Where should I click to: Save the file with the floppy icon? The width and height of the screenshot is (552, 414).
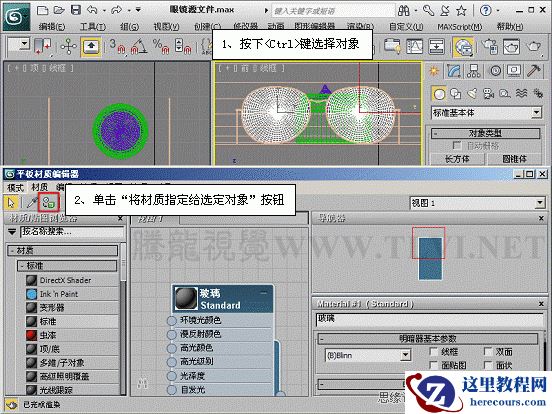pyautogui.click(x=76, y=10)
